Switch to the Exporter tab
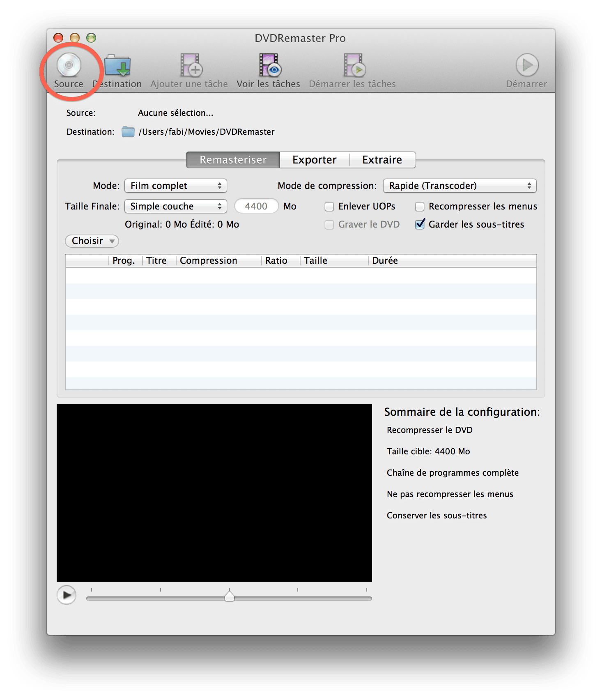This screenshot has width=602, height=700. click(315, 160)
